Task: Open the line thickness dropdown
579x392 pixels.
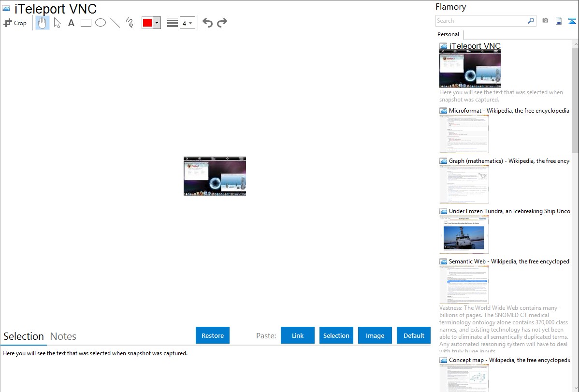Action: coord(188,23)
